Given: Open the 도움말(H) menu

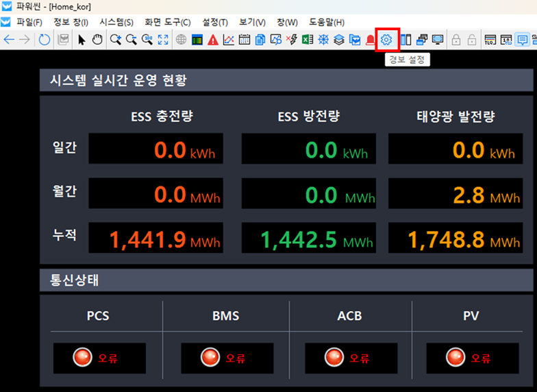Looking at the screenshot, I should point(327,22).
